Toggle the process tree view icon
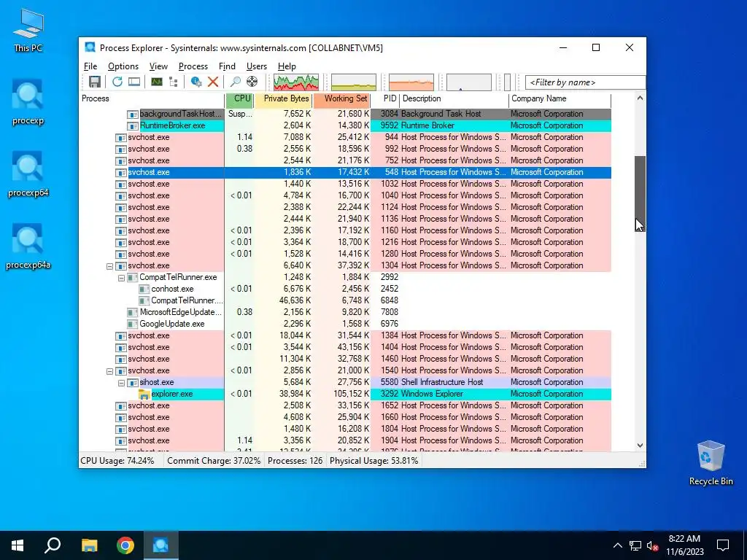This screenshot has width=747, height=560. click(x=174, y=82)
